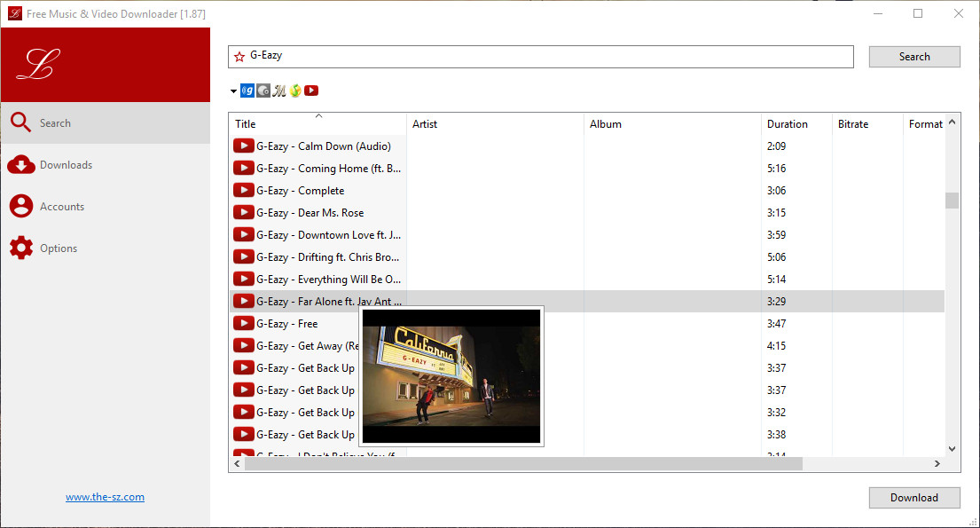980x528 pixels.
Task: Open Accounts via the person icon
Action: (20, 206)
